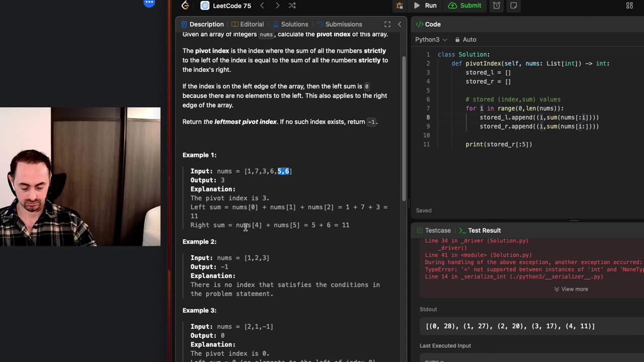The image size is (644, 362).
Task: Click the Stdout output box text
Action: coord(510,326)
